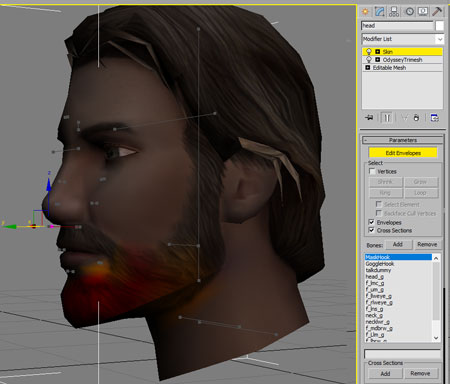
Task: Open the Utilities hammer tab
Action: pos(437,12)
